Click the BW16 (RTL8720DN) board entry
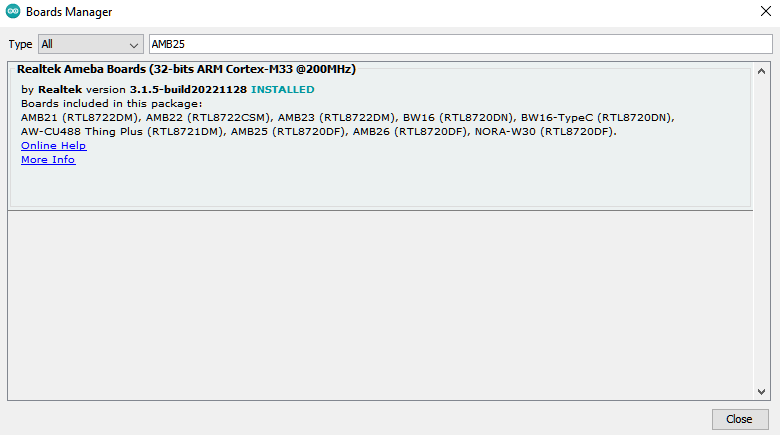This screenshot has height=435, width=780. click(458, 118)
